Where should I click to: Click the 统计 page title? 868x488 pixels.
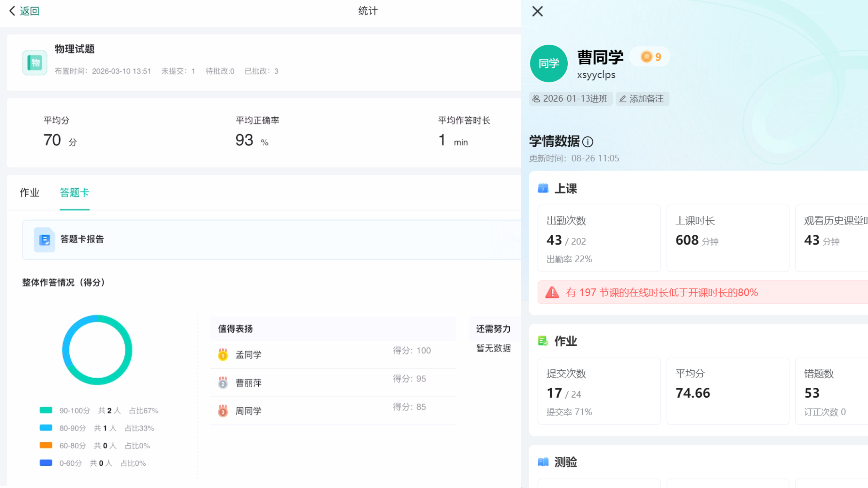368,11
